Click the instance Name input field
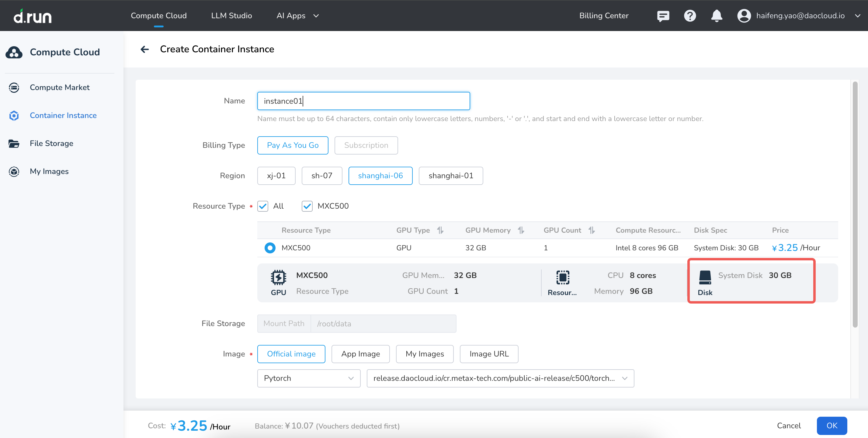Image resolution: width=868 pixels, height=438 pixels. click(363, 101)
